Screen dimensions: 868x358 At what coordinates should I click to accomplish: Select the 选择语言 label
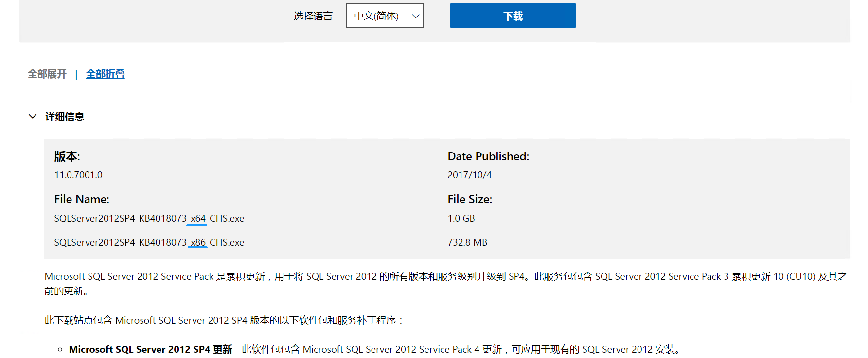pyautogui.click(x=313, y=16)
